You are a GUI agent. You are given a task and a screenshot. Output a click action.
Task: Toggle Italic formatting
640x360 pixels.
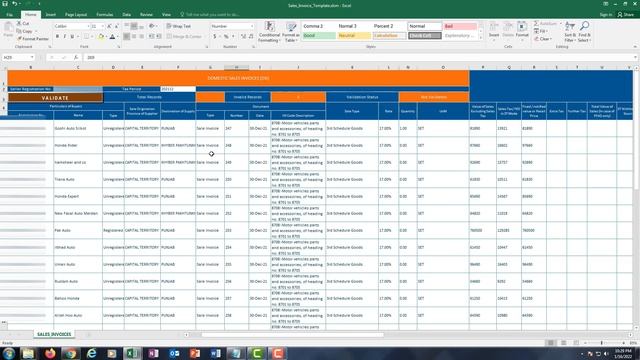(x=64, y=37)
